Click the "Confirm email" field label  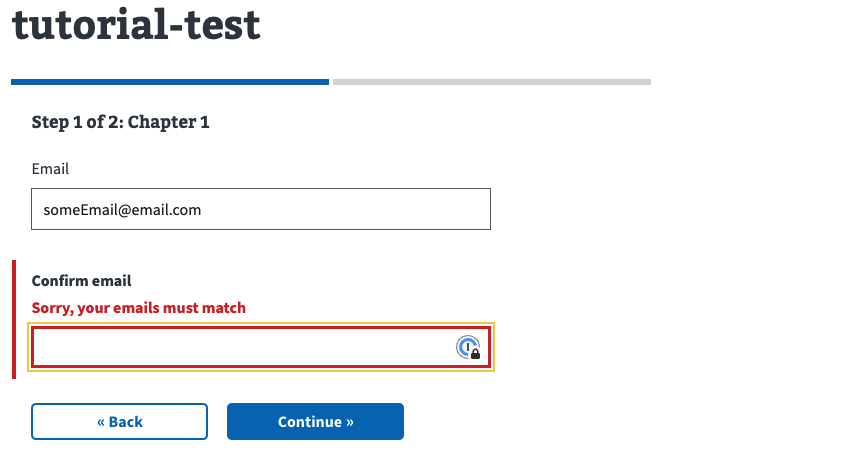click(x=82, y=281)
